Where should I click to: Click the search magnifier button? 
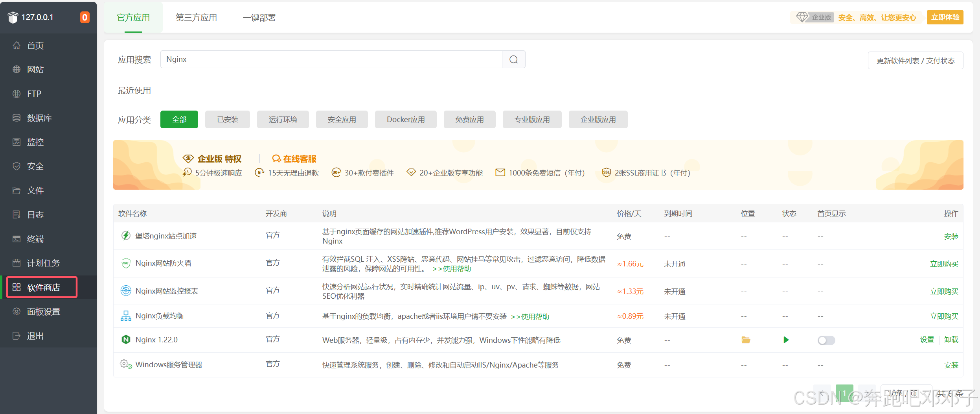(x=513, y=59)
